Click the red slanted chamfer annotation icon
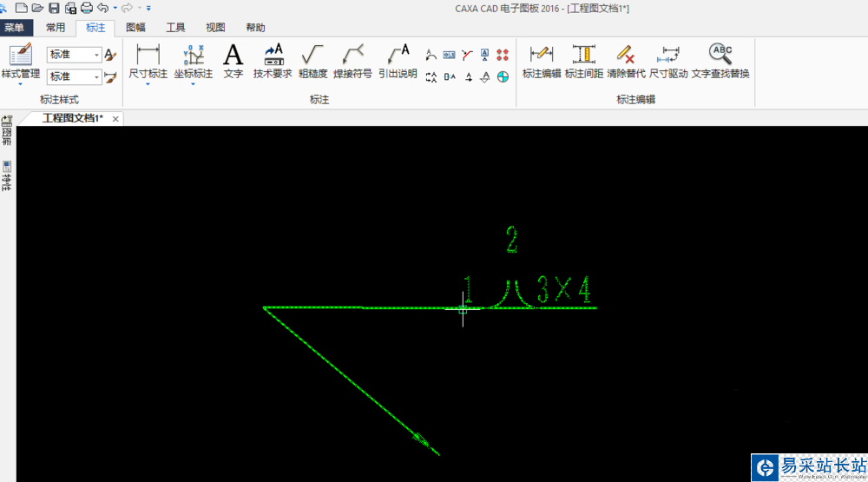868x482 pixels. point(467,55)
